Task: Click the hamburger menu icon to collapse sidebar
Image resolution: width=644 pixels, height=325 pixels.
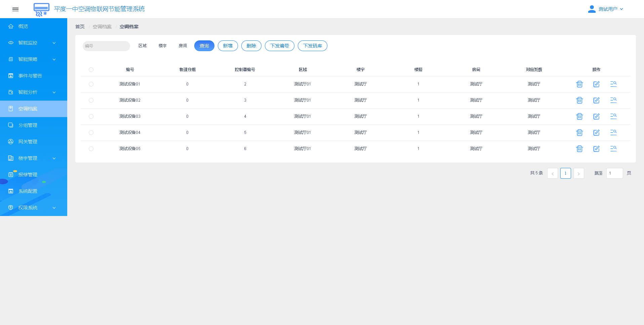Action: 15,9
